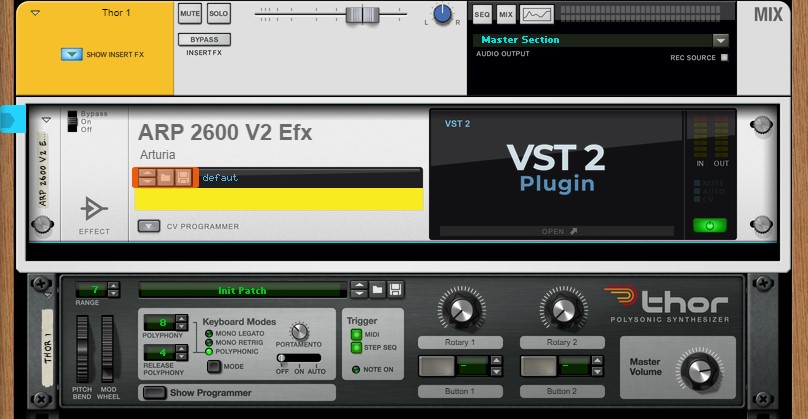Step patch up/down on ARP 2600 device
Screen dimensions: 808x419
(x=147, y=177)
